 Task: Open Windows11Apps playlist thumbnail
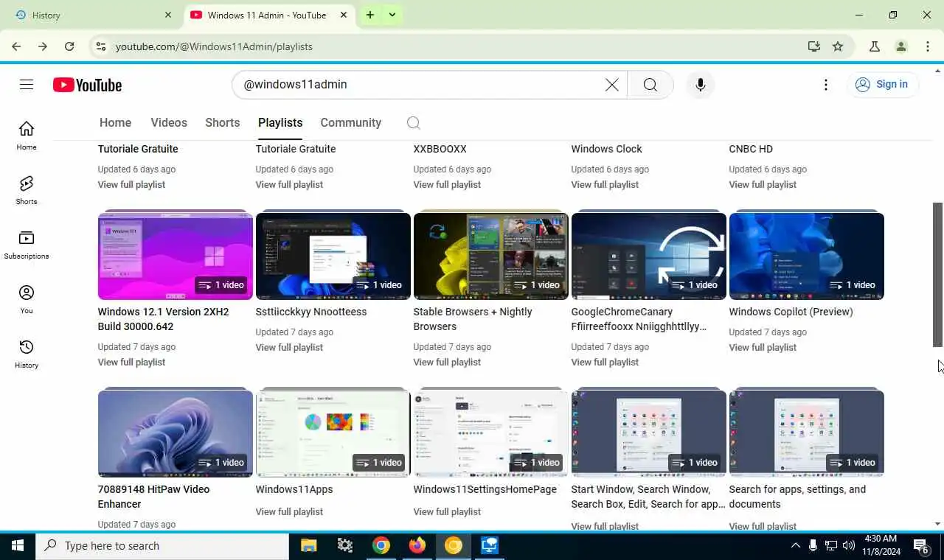(x=333, y=433)
